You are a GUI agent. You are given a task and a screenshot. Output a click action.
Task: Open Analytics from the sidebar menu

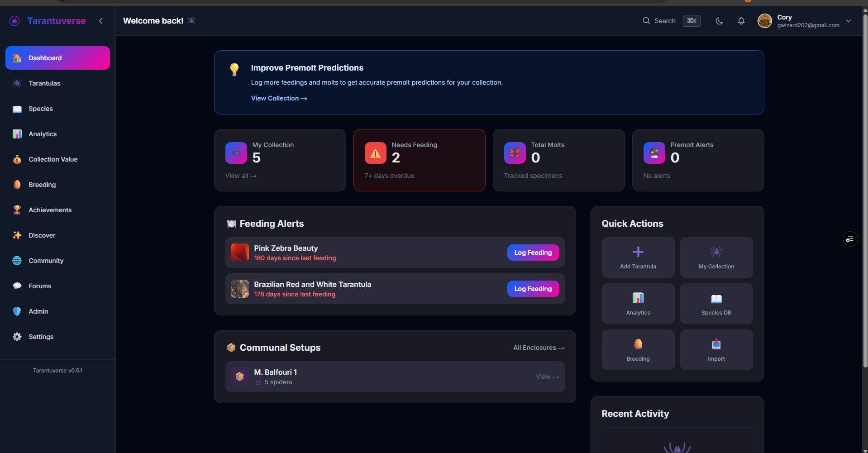[57, 134]
